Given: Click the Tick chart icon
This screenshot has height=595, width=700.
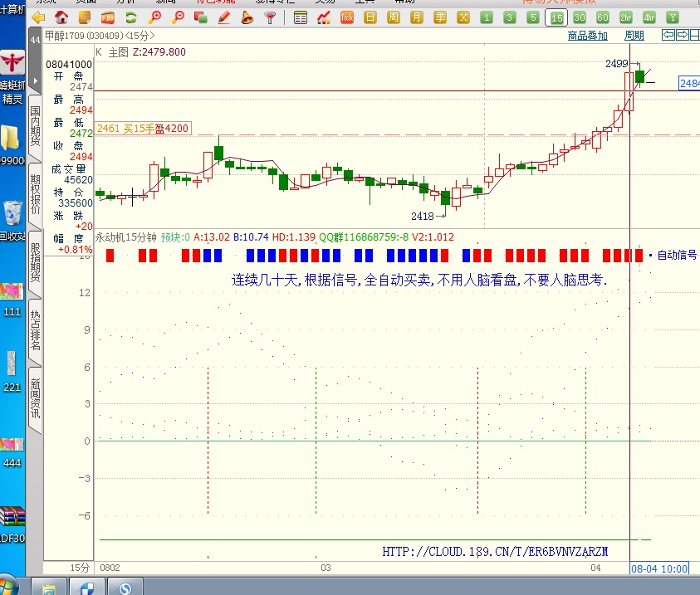Looking at the screenshot, I should tap(347, 17).
